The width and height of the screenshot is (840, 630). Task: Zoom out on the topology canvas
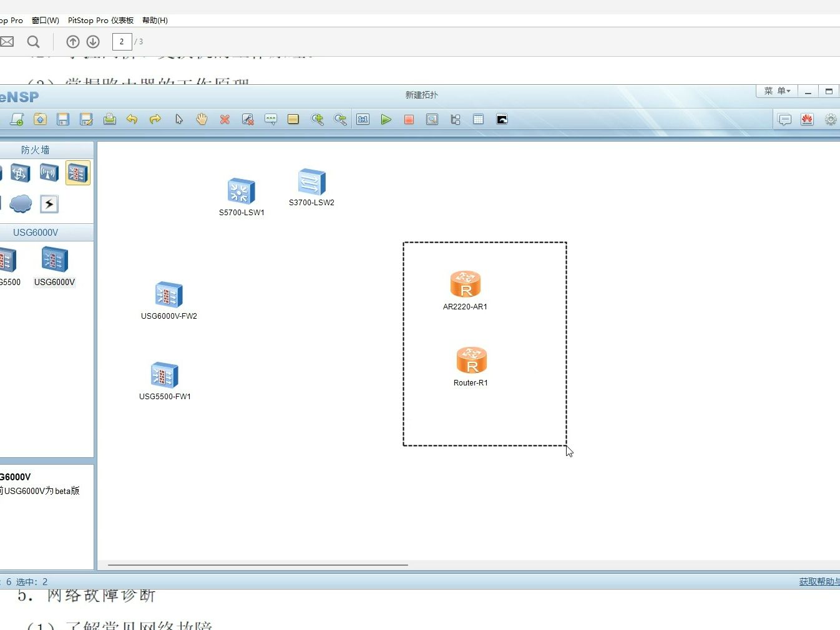pos(340,119)
